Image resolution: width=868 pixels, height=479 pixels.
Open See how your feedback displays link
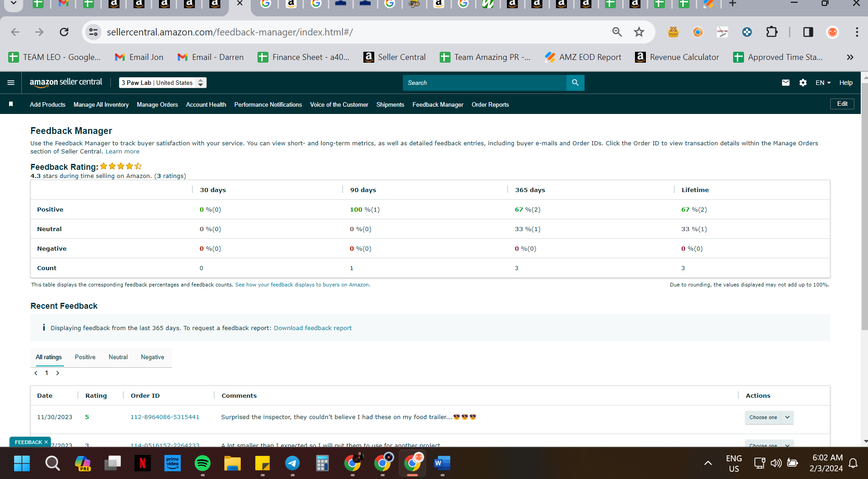pyautogui.click(x=303, y=285)
